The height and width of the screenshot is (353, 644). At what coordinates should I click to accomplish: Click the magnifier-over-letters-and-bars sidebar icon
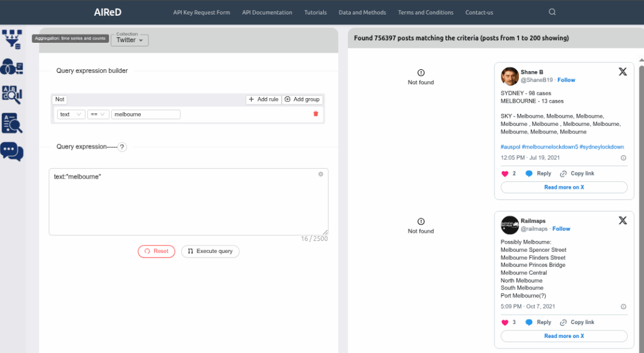coord(13,94)
